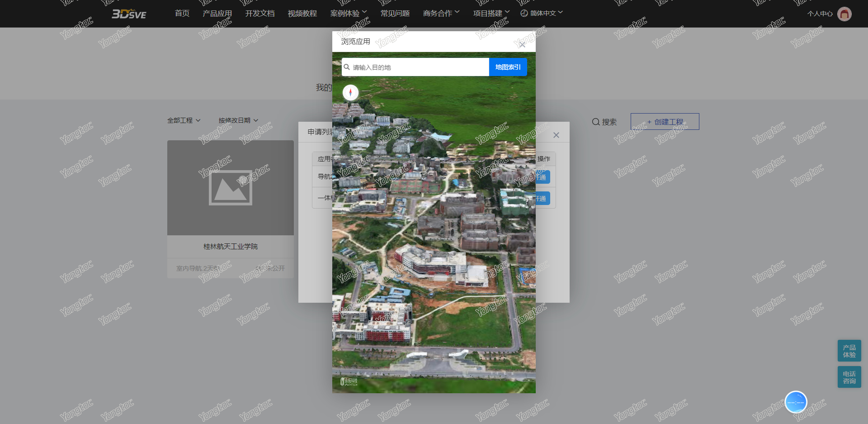Open the 简体中文 language dropdown
The height and width of the screenshot is (424, 868).
(x=542, y=13)
